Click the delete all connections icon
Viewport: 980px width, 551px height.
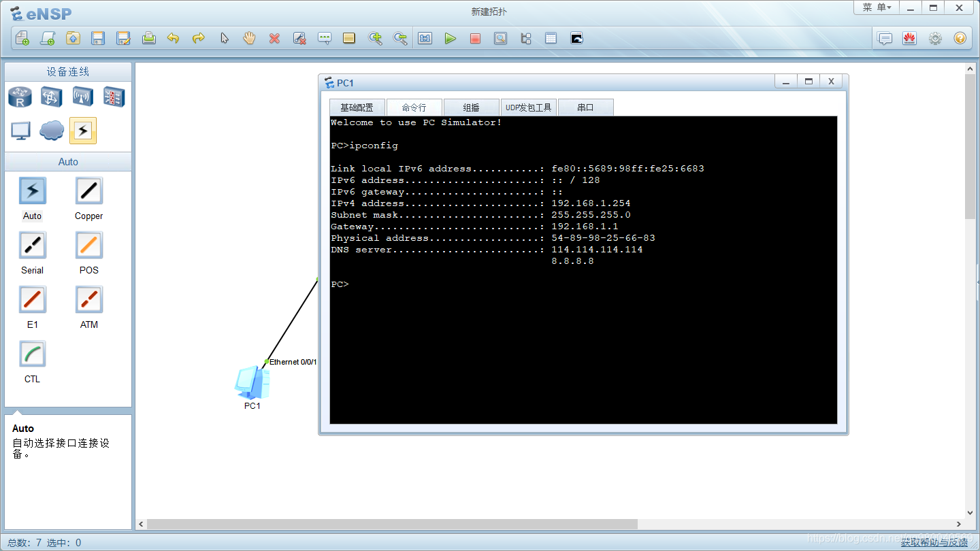pyautogui.click(x=299, y=38)
